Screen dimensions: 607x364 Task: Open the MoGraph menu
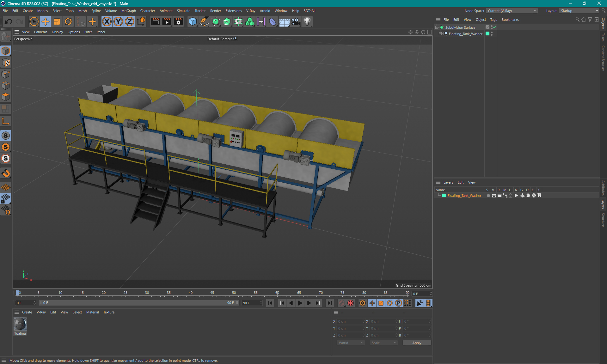(128, 11)
